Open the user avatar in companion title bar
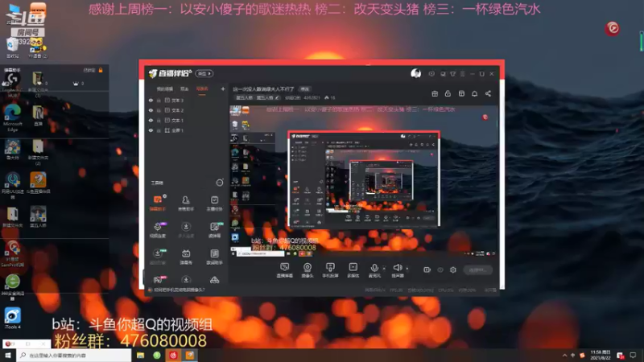This screenshot has height=362, width=644. (415, 73)
